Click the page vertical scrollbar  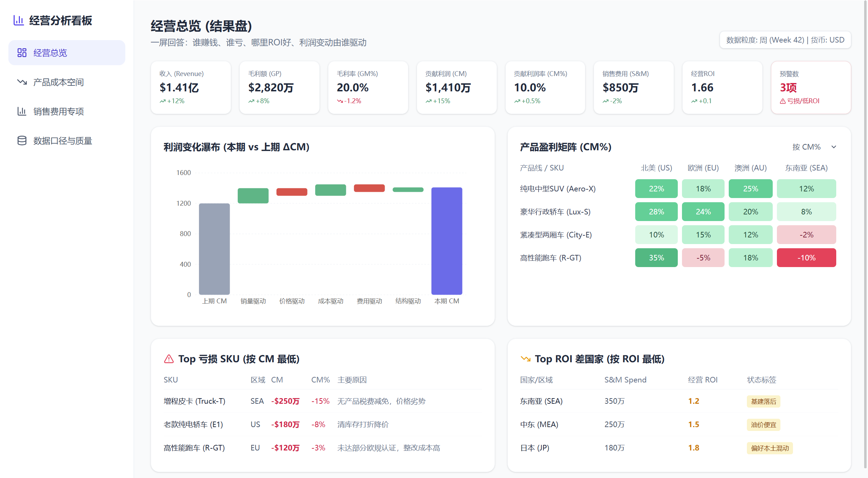point(865,234)
